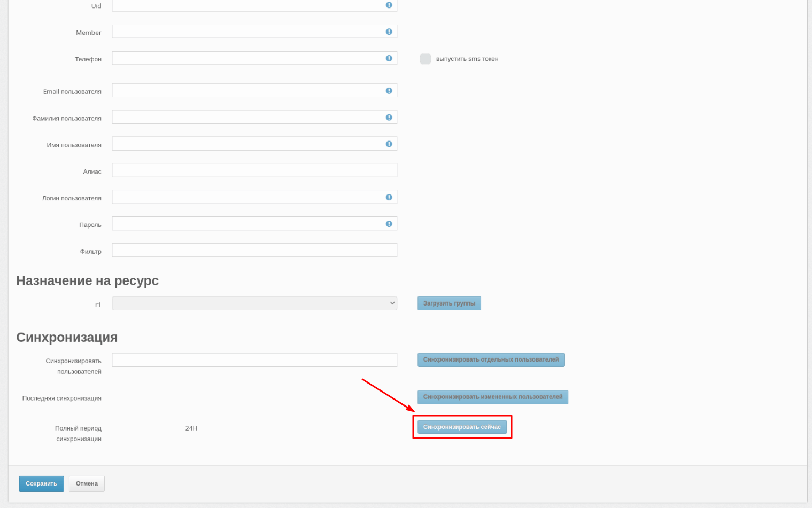The image size is (812, 508).
Task: Click the Синхронизировать сейчас button
Action: (462, 427)
